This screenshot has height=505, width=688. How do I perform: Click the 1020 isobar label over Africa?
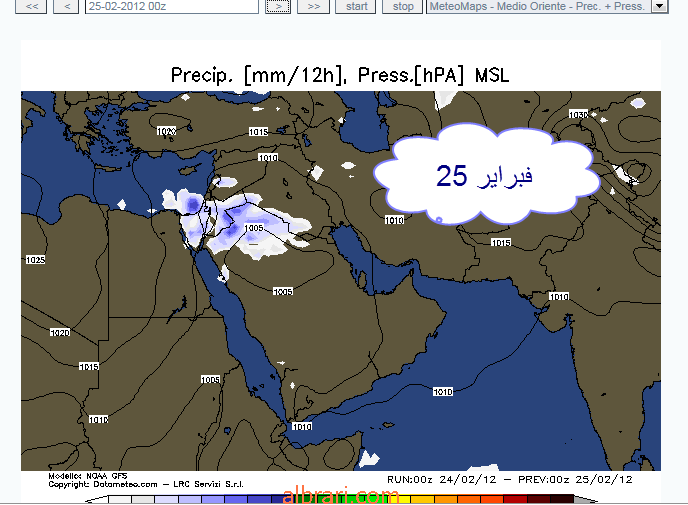pos(60,333)
